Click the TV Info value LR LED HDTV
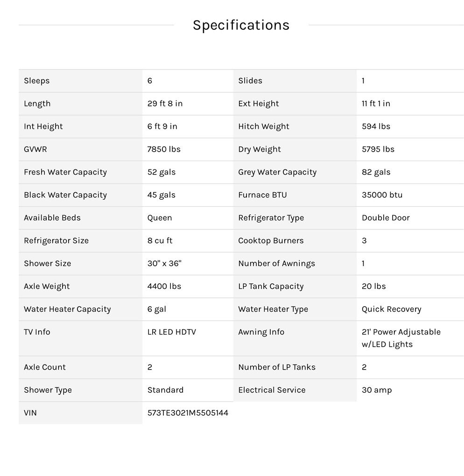Screen dimensions: 464x476 coord(171,332)
